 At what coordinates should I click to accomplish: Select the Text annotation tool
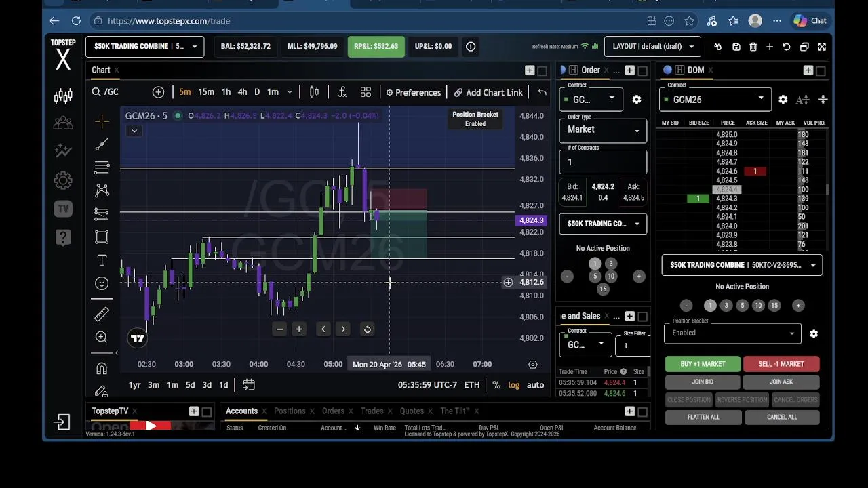click(x=102, y=260)
